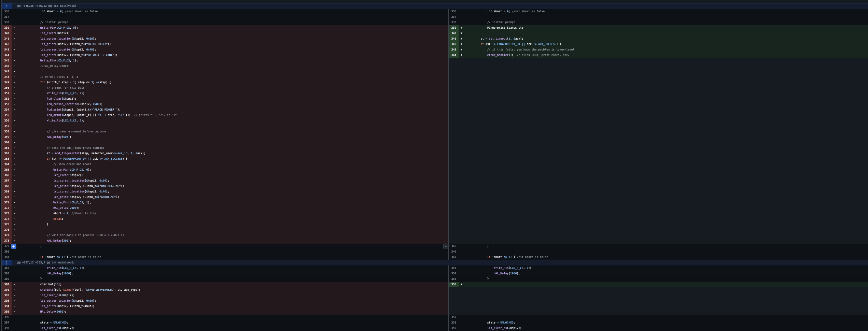The width and height of the screenshot is (868, 331).
Task: Click hunk header '@@ -336,46 +336,12 @@'
Action: 47,6
